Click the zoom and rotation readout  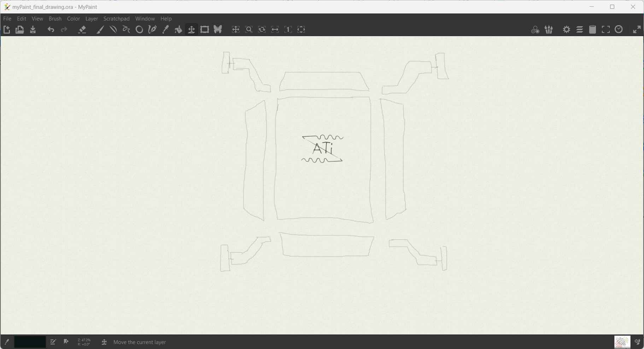pyautogui.click(x=84, y=342)
